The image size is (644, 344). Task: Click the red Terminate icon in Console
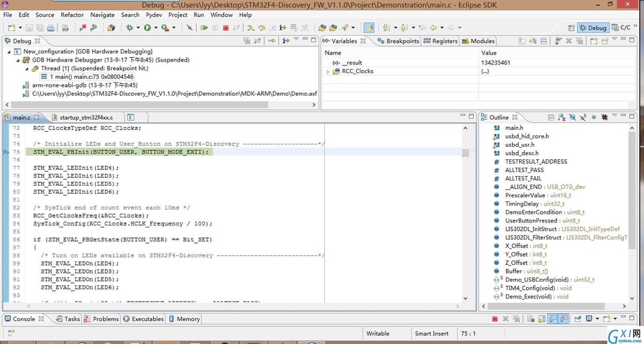coord(495,319)
